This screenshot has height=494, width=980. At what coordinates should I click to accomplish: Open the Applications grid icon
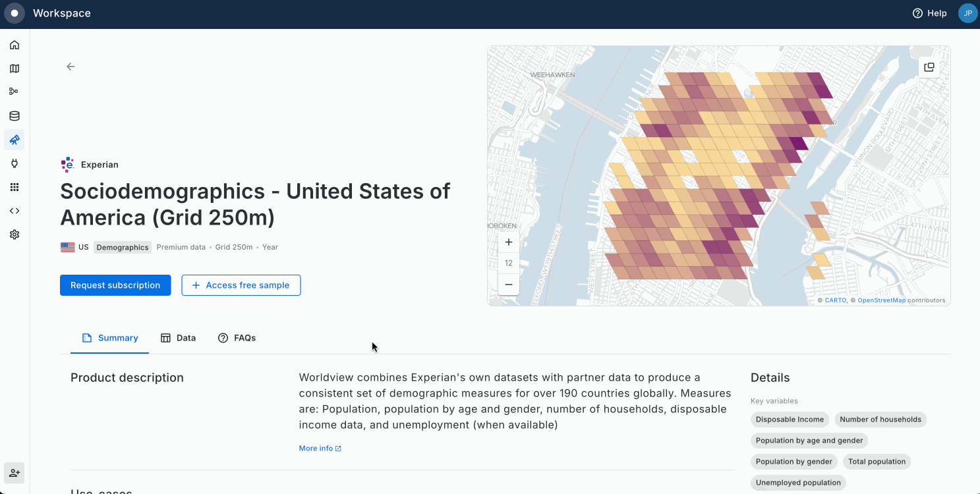(14, 187)
